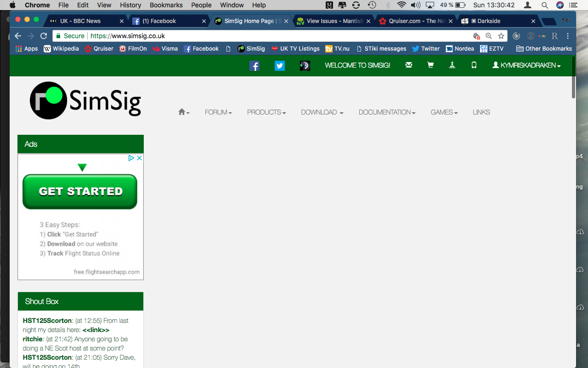
Task: Click the eBay extension icon
Action: (x=543, y=36)
